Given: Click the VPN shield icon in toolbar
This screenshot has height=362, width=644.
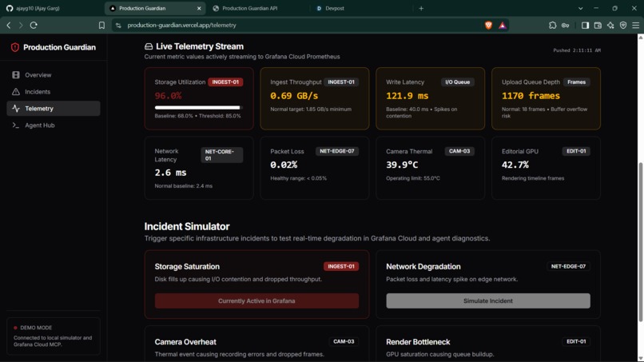Looking at the screenshot, I should click(623, 26).
